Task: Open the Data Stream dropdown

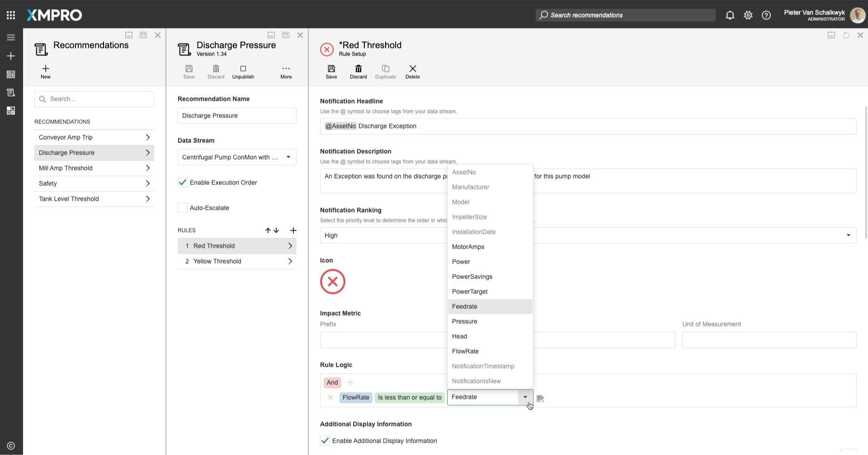Action: coord(288,157)
